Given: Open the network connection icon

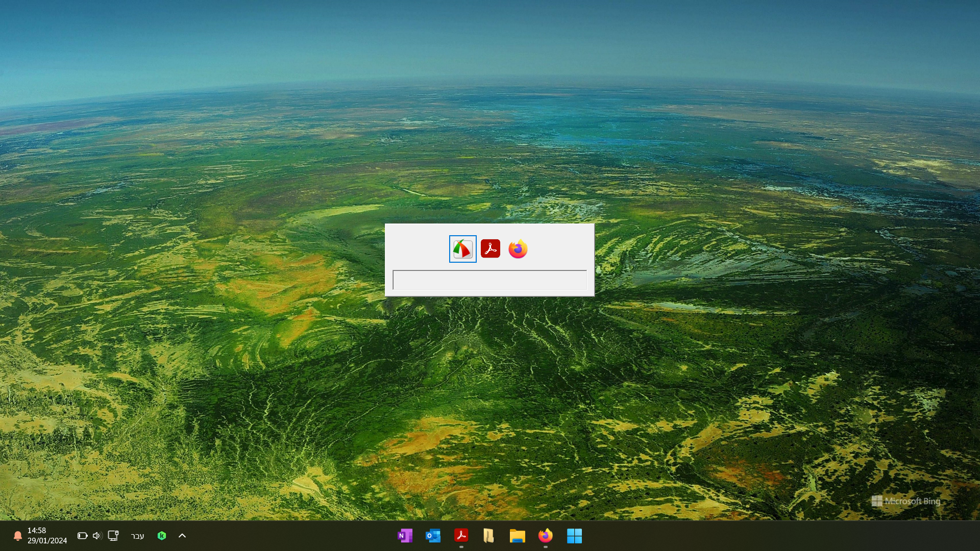Looking at the screenshot, I should click(113, 536).
